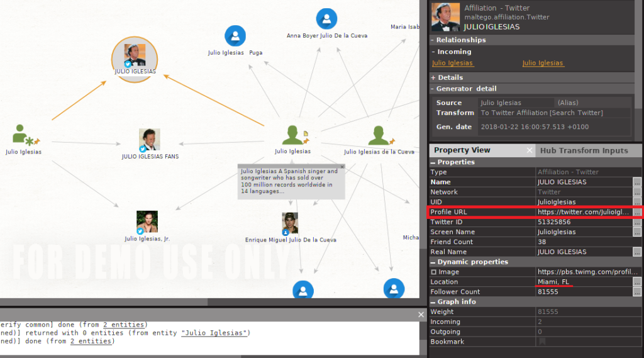The height and width of the screenshot is (358, 644).
Task: Toggle the Bookmark flag in Graph info
Action: point(541,342)
